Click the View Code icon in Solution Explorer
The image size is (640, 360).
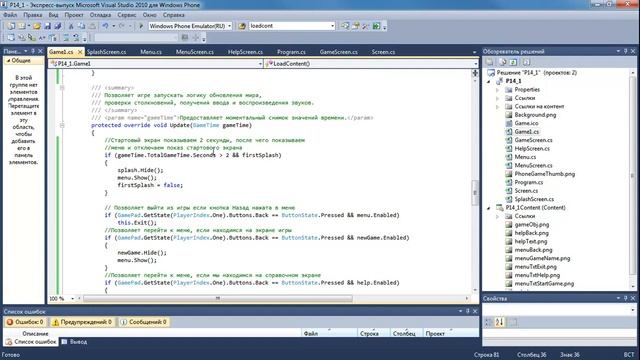coord(527,62)
